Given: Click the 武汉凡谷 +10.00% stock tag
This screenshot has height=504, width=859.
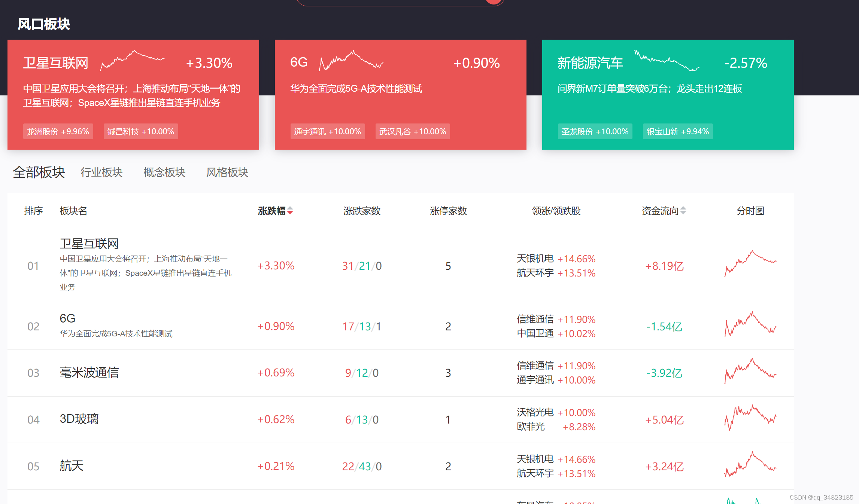Looking at the screenshot, I should [413, 132].
